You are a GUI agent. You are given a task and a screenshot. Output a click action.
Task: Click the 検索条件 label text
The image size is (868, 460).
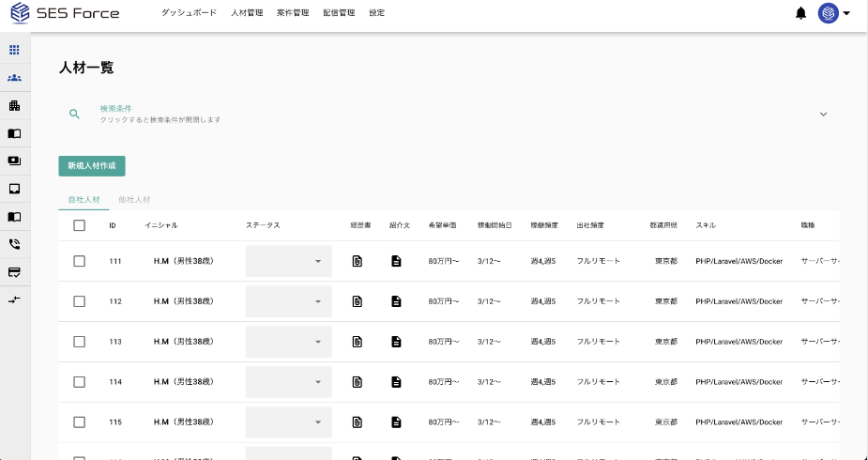tap(115, 109)
